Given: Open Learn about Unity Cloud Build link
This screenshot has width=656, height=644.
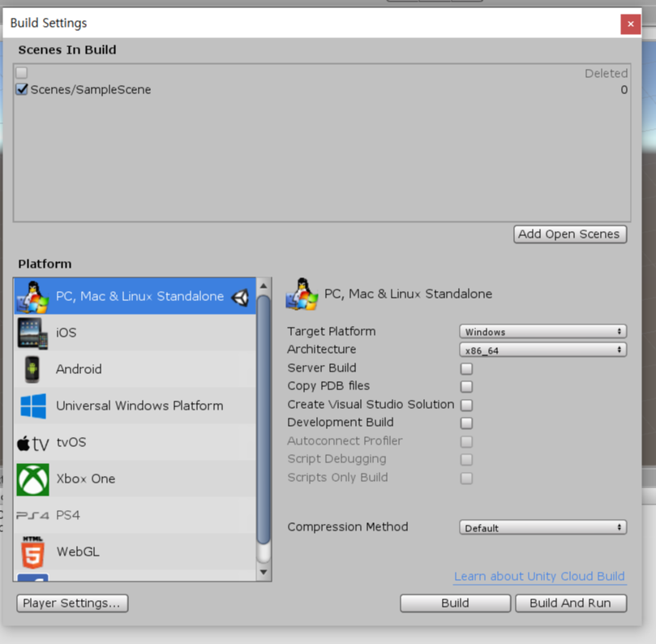Looking at the screenshot, I should (540, 577).
